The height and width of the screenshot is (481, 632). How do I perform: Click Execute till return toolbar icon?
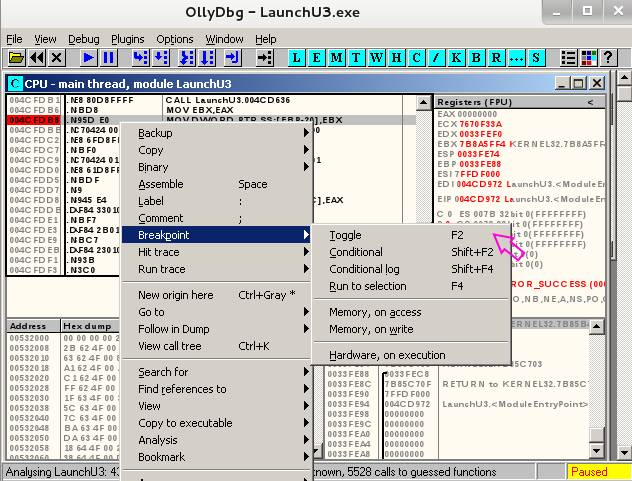pyautogui.click(x=233, y=58)
